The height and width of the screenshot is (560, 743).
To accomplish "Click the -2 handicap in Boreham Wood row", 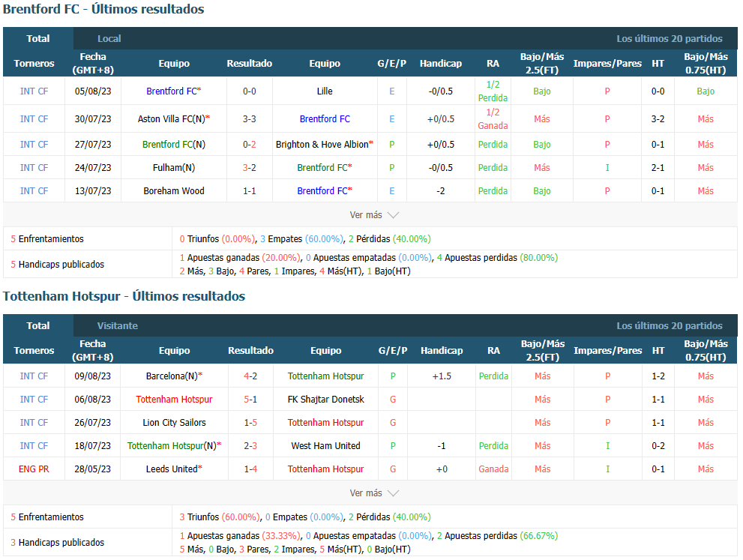I will 441,191.
